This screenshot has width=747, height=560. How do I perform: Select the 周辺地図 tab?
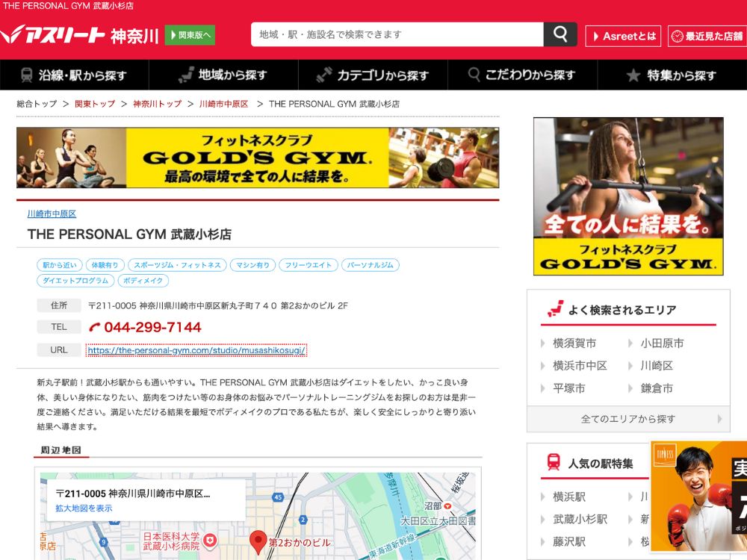(61, 450)
